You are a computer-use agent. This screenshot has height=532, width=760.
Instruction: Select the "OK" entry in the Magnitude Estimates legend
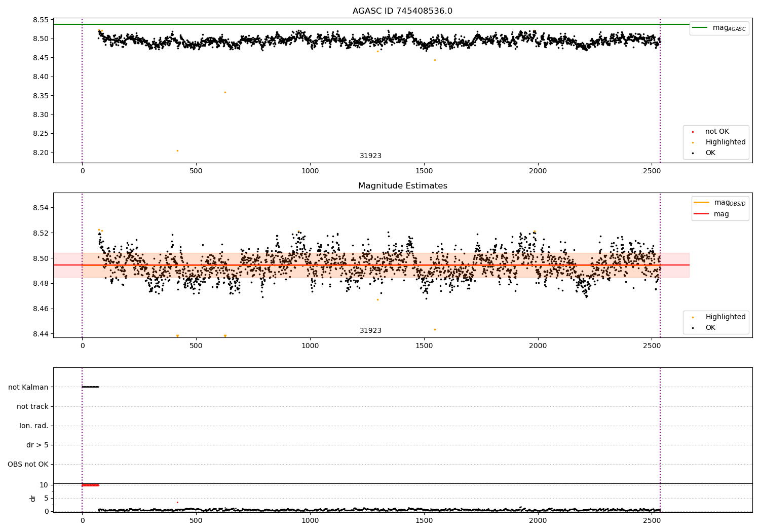(x=710, y=328)
